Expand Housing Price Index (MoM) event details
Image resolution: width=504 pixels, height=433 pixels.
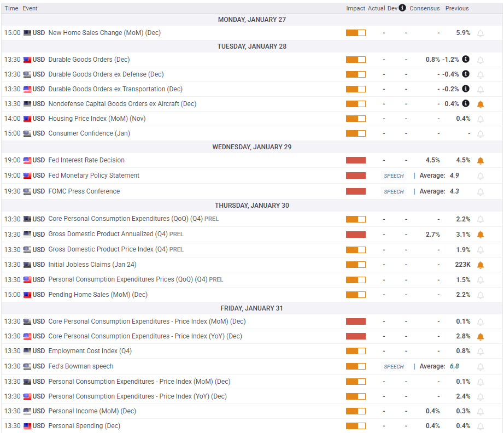coord(251,119)
